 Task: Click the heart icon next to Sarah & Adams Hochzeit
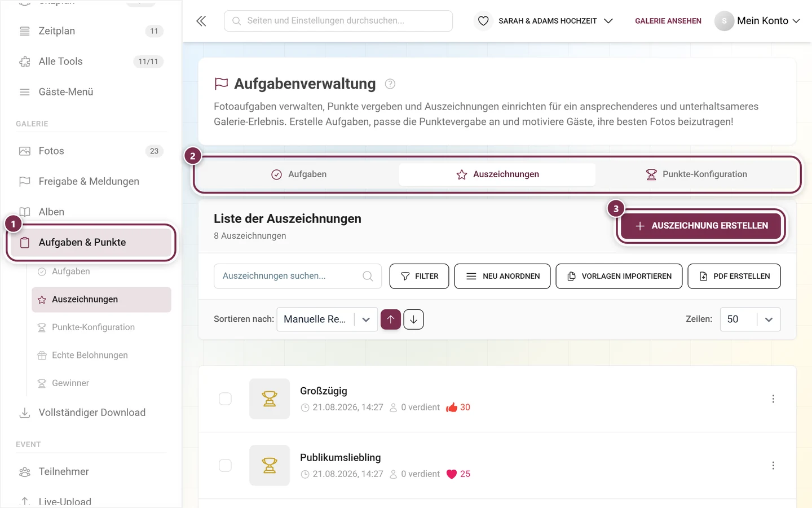click(483, 21)
